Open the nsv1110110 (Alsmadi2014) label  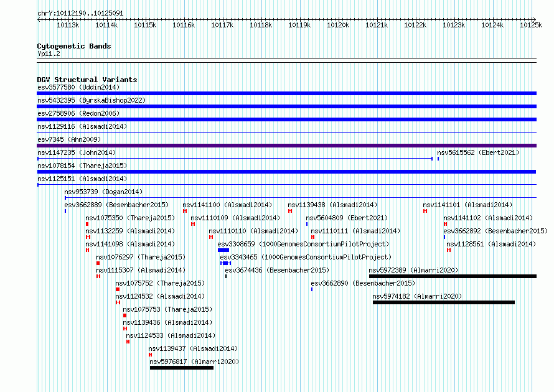253,231
